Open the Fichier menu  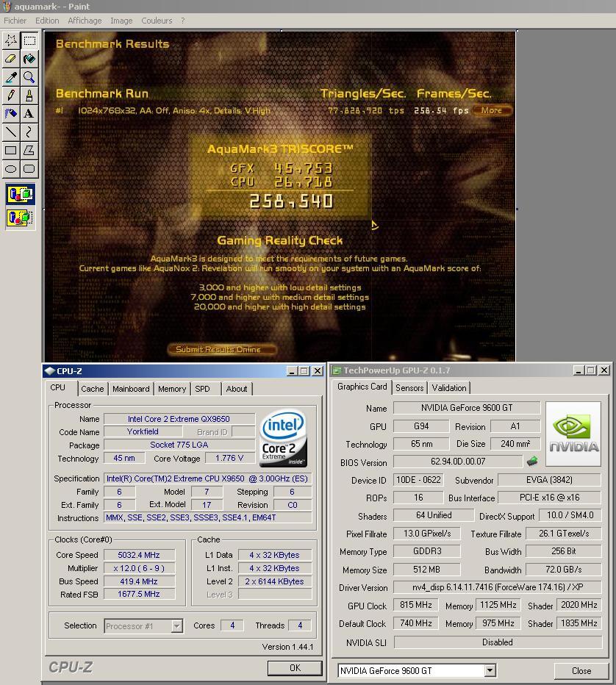click(x=15, y=21)
